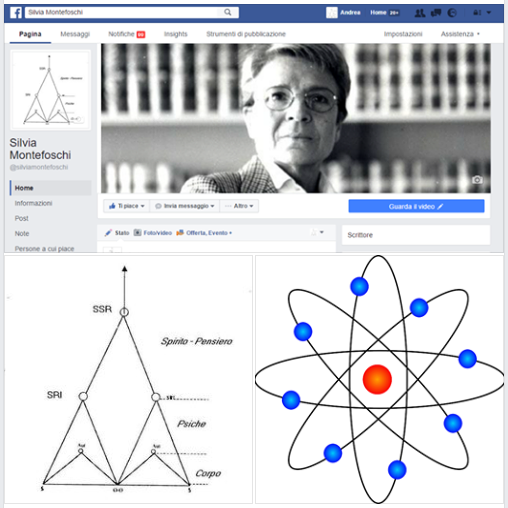The height and width of the screenshot is (508, 508).
Task: Switch to the Messaggi tab
Action: tap(75, 34)
